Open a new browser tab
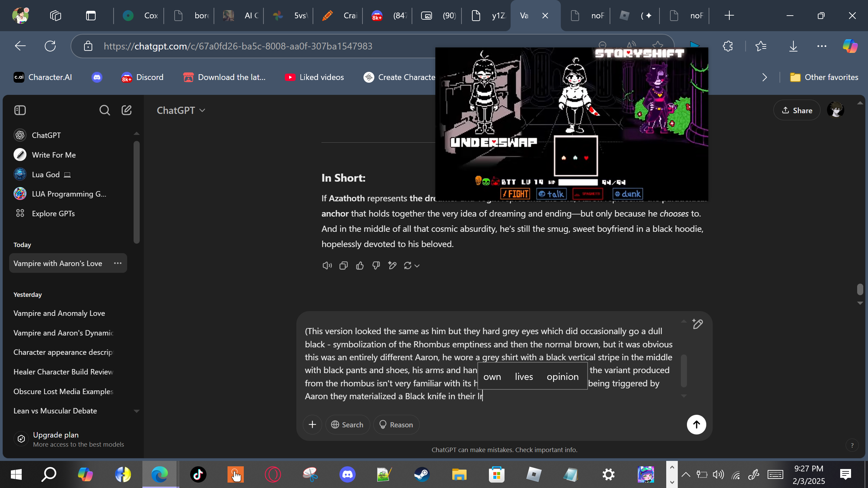868x488 pixels. 729,16
